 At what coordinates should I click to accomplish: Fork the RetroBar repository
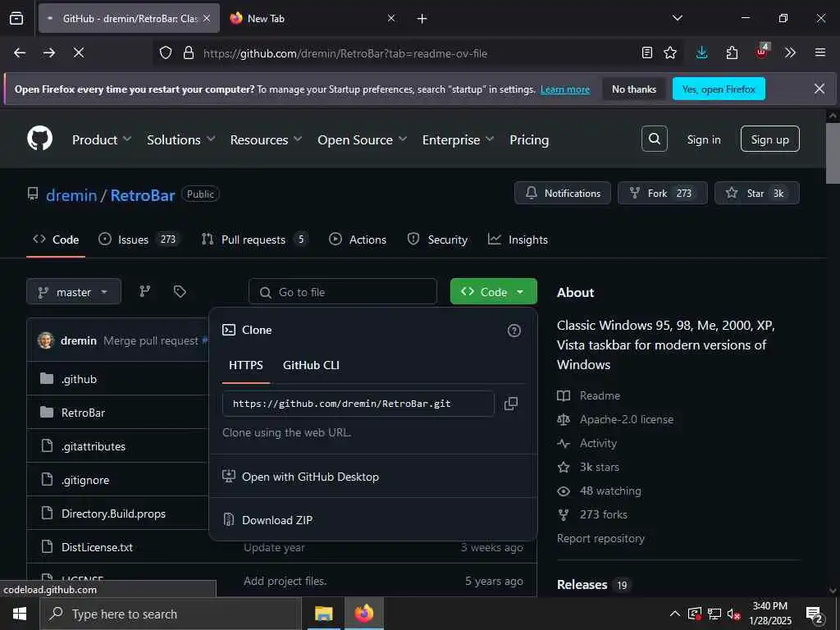pos(662,193)
